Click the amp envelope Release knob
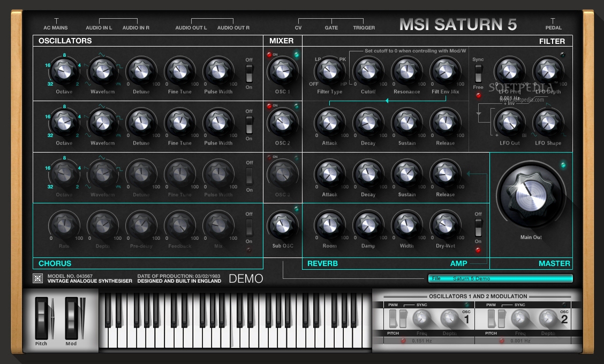 point(446,174)
